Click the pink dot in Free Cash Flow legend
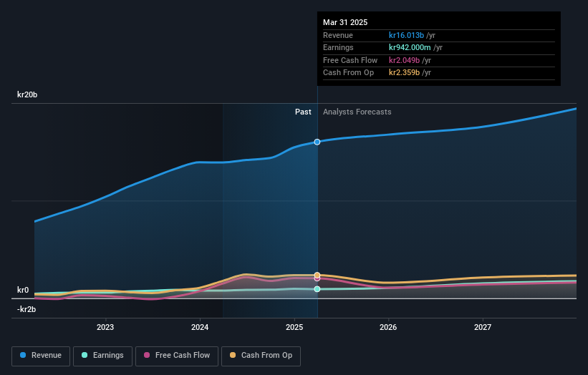This screenshot has height=375, width=588. click(x=147, y=355)
